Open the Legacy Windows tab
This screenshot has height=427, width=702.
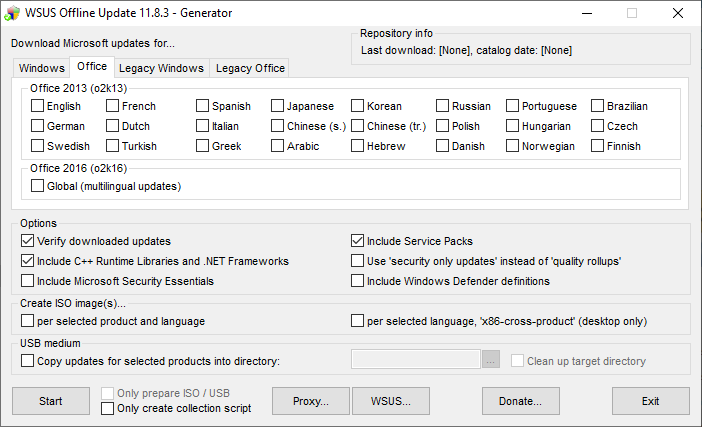161,68
